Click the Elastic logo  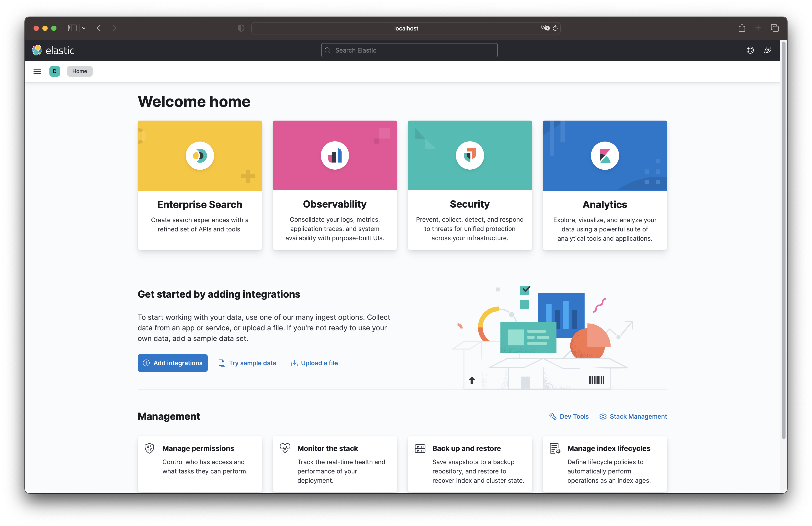[53, 51]
